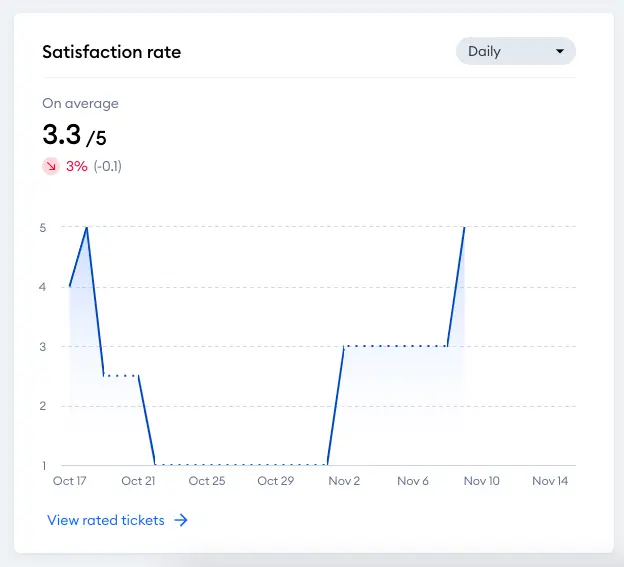Select the Oct 21 date label on axis

coord(138,481)
